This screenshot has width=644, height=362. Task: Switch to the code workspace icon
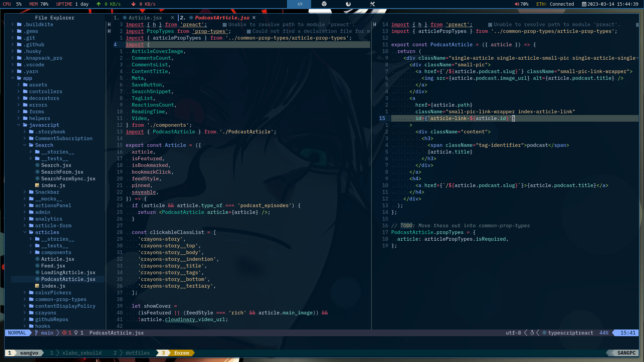tap(300, 4)
